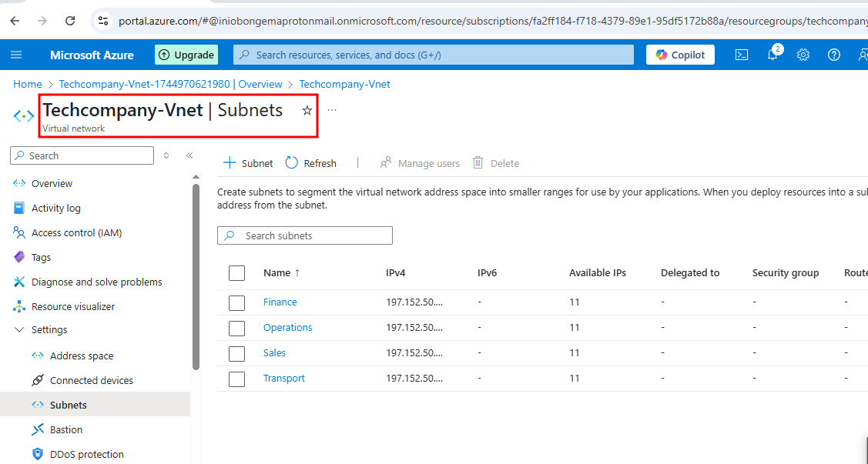Click the browser address bar URL
Image resolution: width=868 pixels, height=464 pixels.
tap(493, 21)
